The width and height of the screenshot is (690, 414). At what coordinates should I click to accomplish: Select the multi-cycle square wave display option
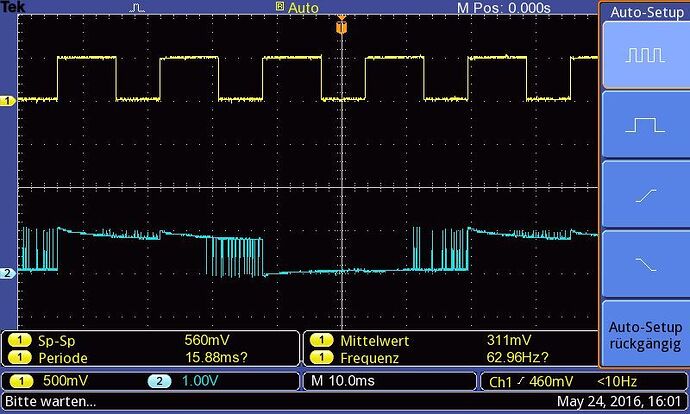[644, 57]
